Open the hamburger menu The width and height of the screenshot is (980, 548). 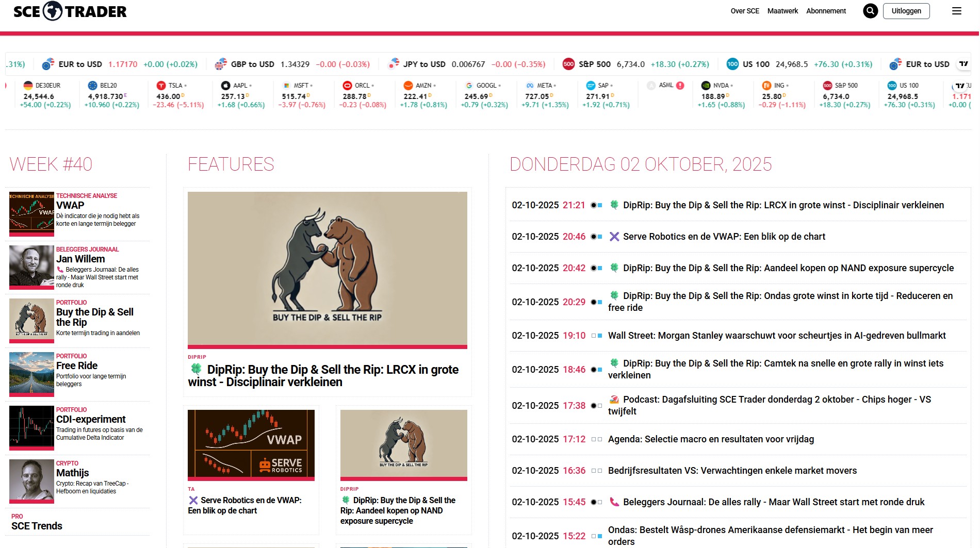coord(956,11)
